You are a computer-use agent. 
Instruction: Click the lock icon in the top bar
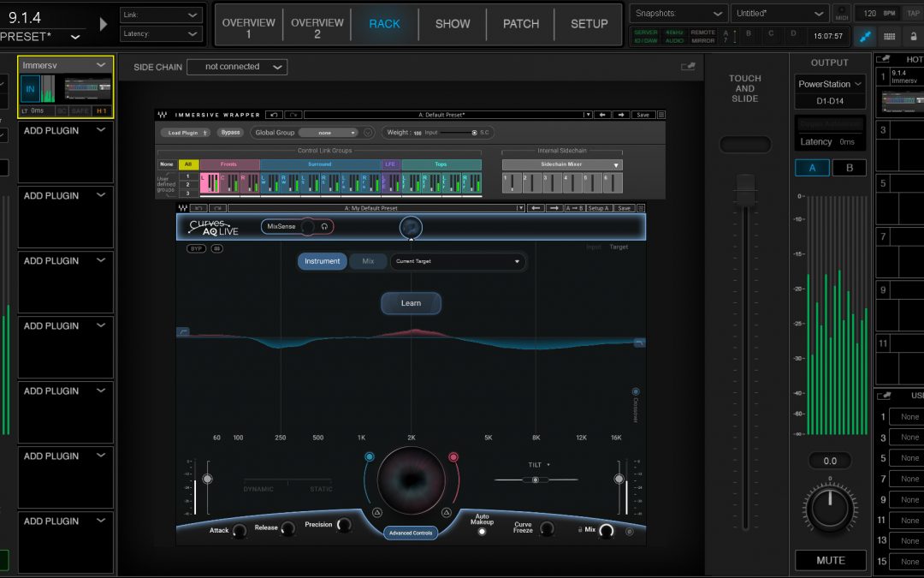pos(914,37)
